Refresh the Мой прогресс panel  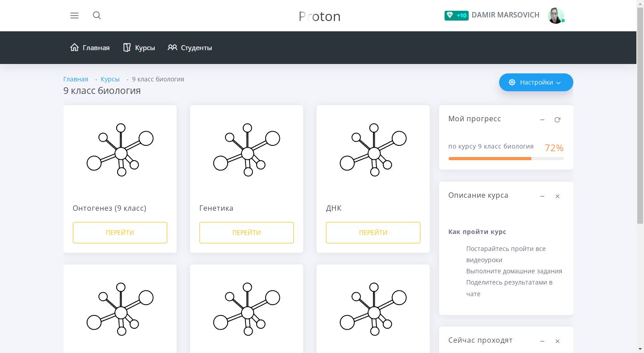(557, 120)
